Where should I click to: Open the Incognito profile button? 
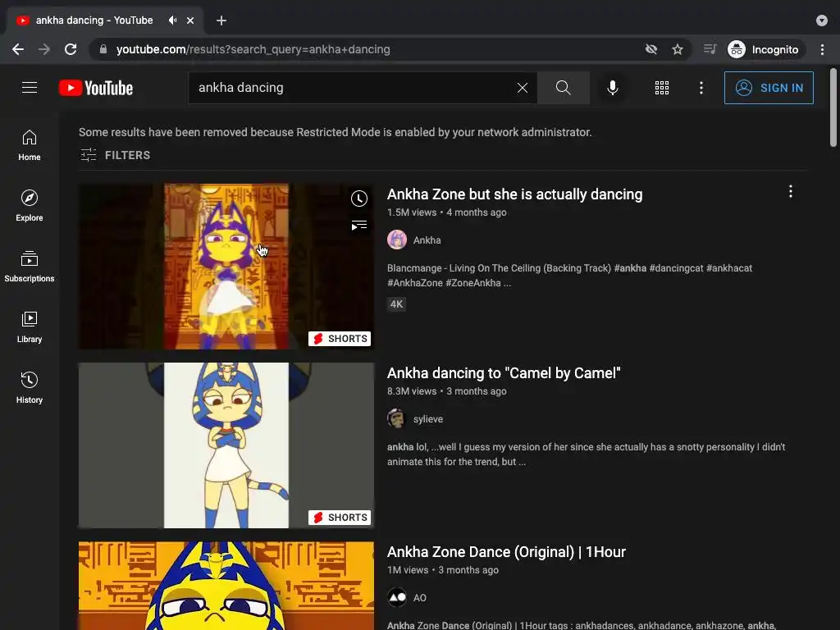[x=765, y=50]
